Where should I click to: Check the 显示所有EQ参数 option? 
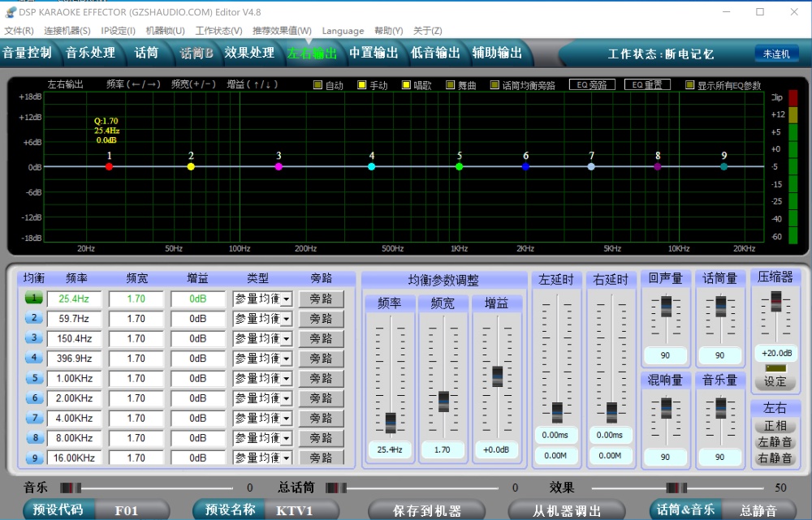tap(690, 85)
